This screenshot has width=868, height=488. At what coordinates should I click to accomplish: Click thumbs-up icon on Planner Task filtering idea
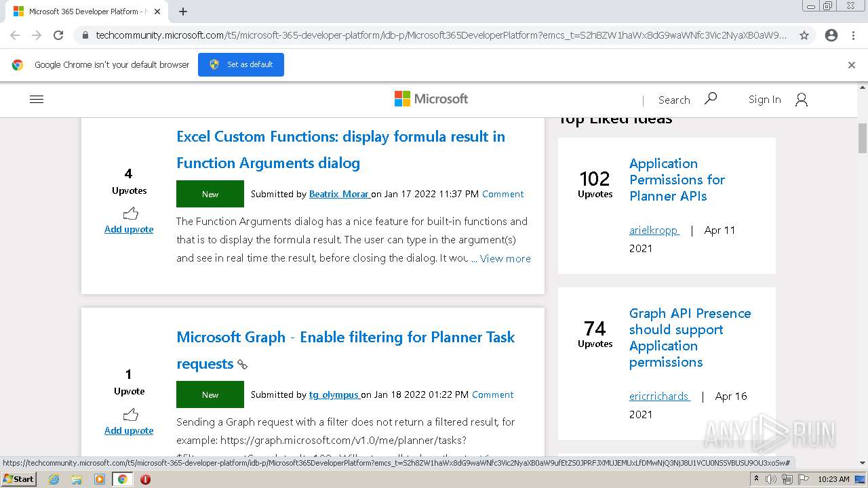tap(130, 415)
